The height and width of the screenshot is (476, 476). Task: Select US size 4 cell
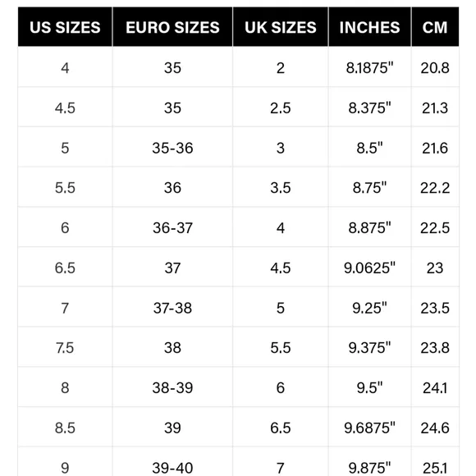pyautogui.click(x=65, y=67)
